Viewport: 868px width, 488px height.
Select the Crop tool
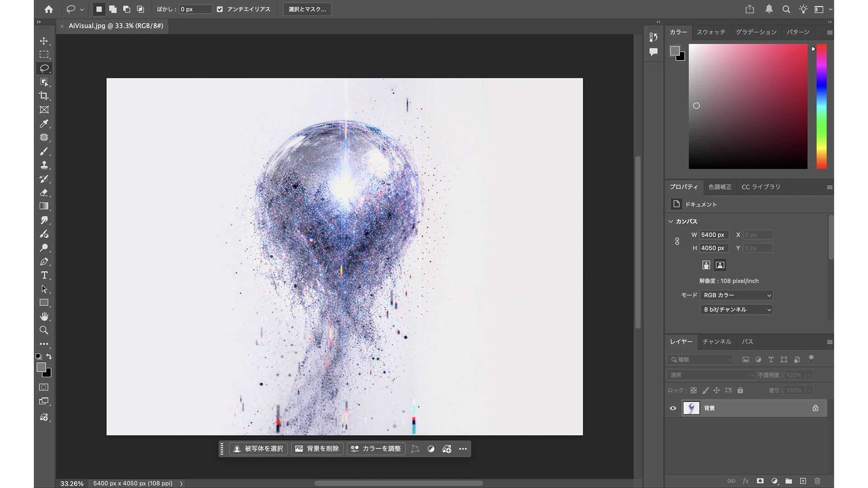click(44, 96)
